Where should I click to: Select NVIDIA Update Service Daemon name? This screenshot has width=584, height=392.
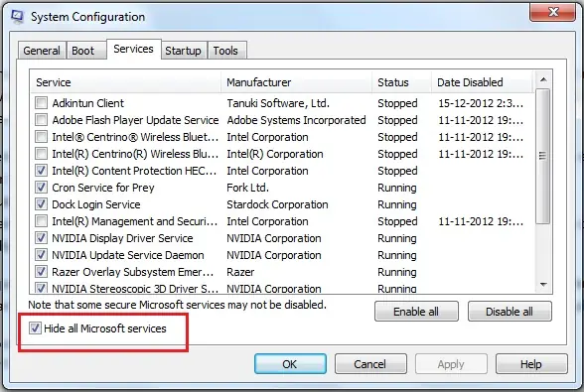(128, 255)
